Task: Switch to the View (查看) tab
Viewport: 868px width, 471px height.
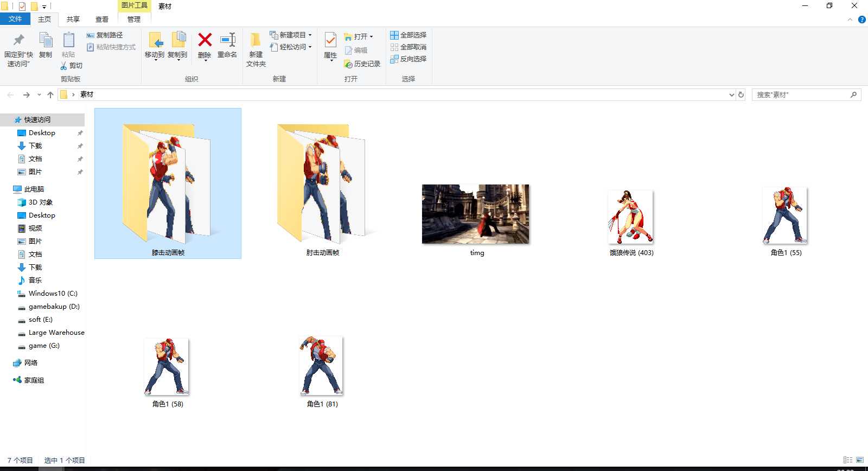Action: click(x=102, y=20)
